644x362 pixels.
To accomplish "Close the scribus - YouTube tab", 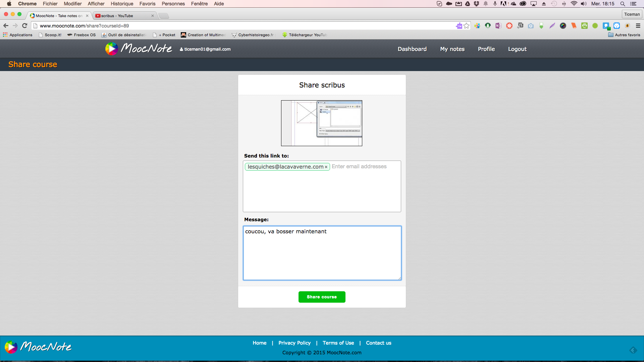I will point(153,16).
